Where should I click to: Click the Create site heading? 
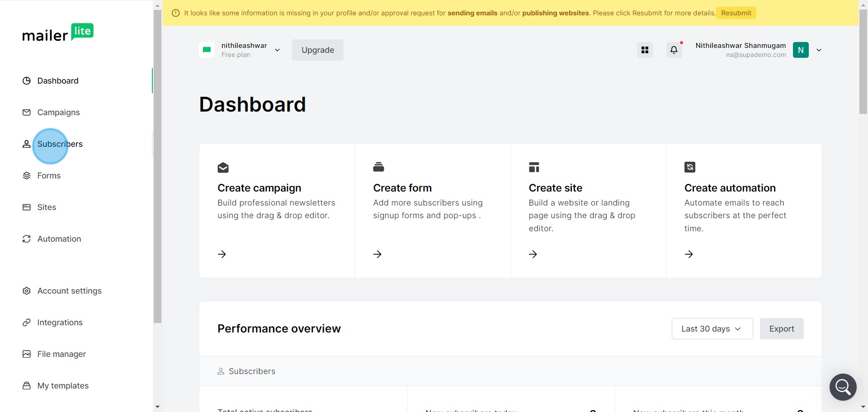click(x=556, y=188)
